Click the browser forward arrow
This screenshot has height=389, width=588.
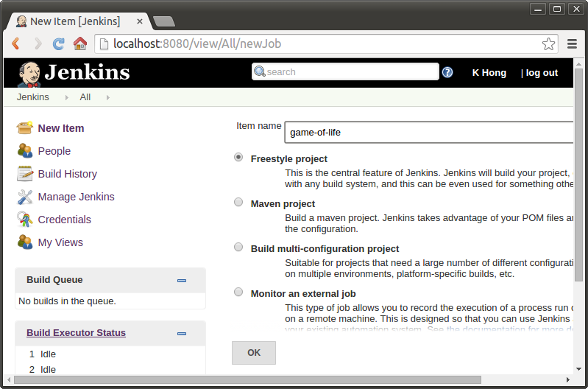(38, 43)
